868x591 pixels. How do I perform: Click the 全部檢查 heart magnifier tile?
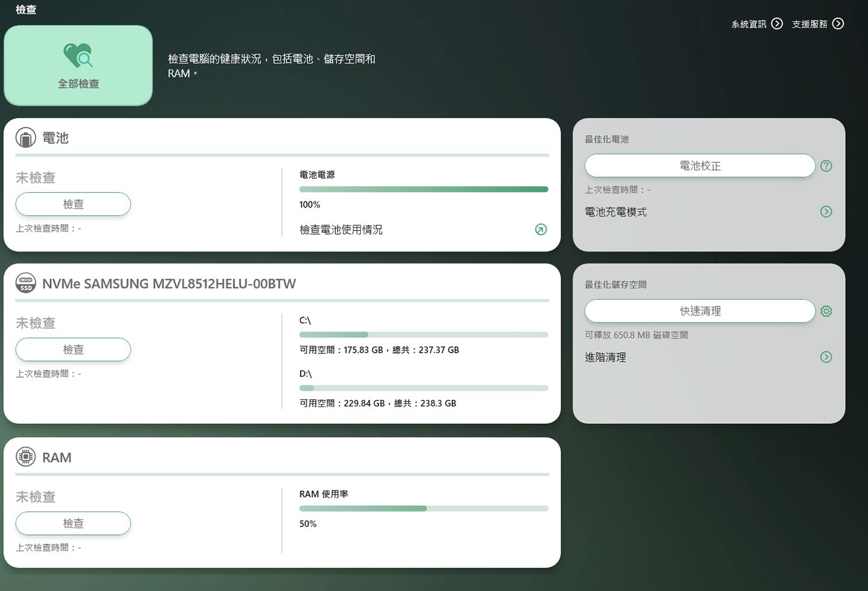[78, 66]
